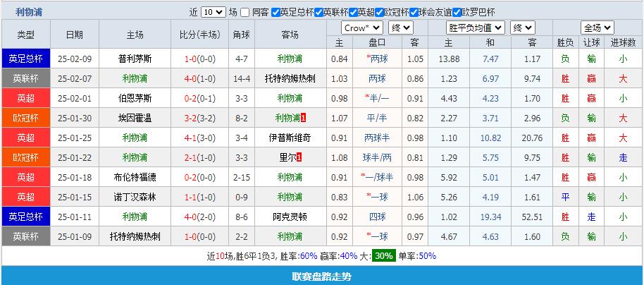Open the recent matches count dropdown showing 10
This screenshot has width=644, height=285.
coord(213,13)
